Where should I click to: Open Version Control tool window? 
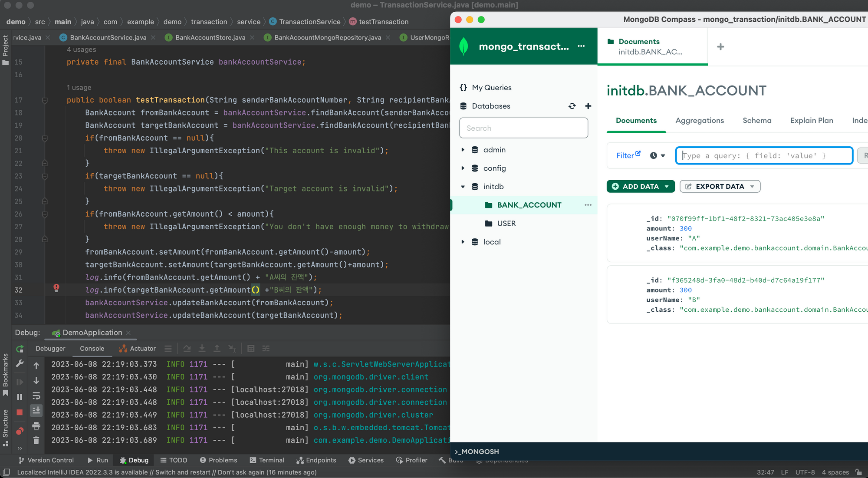pyautogui.click(x=46, y=460)
